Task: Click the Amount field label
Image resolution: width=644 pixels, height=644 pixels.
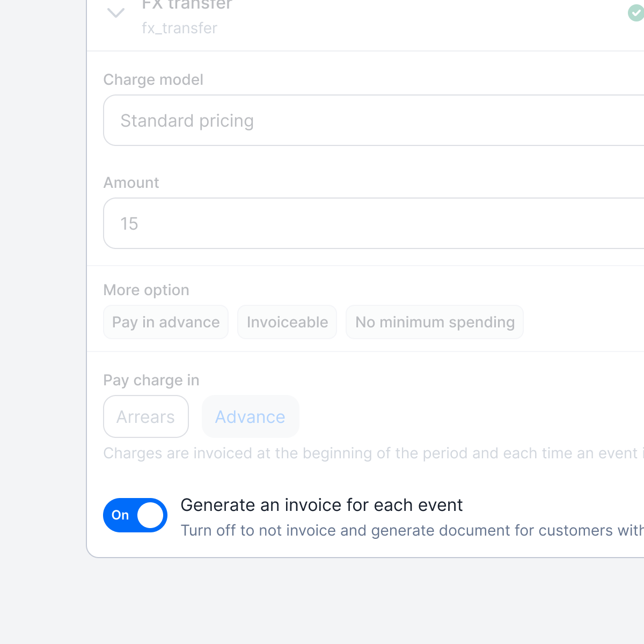Action: pyautogui.click(x=131, y=182)
